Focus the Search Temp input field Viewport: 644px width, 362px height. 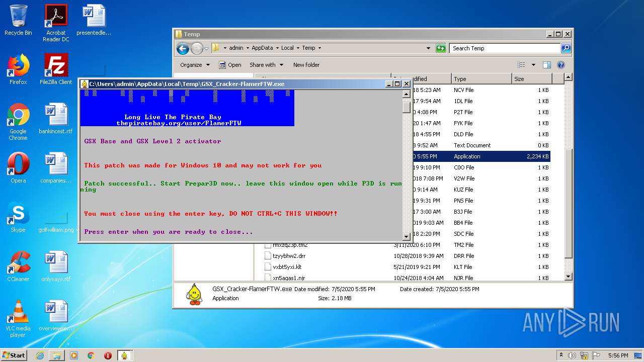(505, 48)
